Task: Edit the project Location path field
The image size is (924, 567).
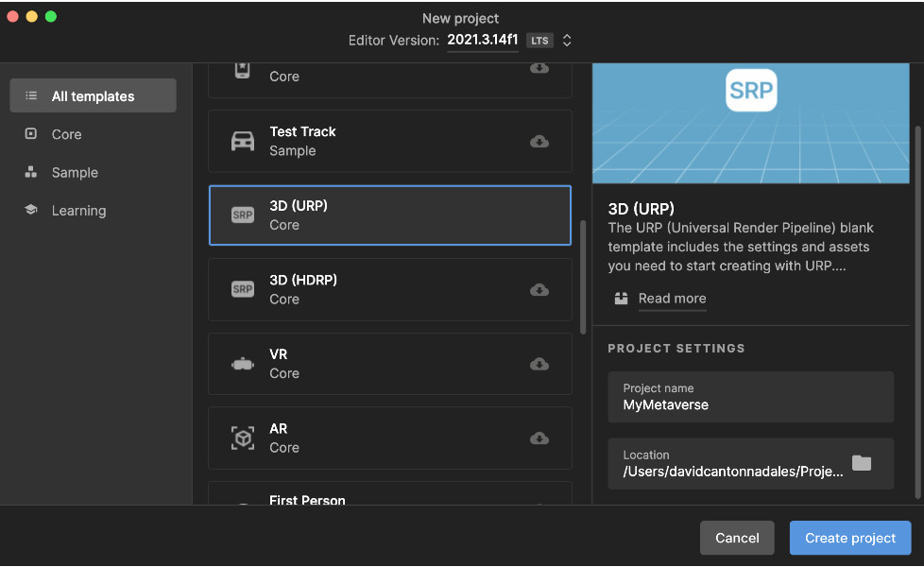Action: click(x=751, y=463)
